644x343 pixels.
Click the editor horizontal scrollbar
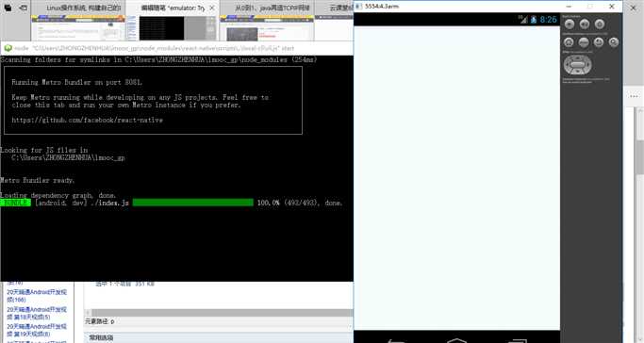(x=219, y=313)
